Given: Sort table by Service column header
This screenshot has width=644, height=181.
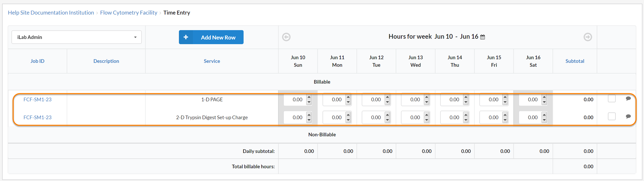Looking at the screenshot, I should pyautogui.click(x=212, y=61).
